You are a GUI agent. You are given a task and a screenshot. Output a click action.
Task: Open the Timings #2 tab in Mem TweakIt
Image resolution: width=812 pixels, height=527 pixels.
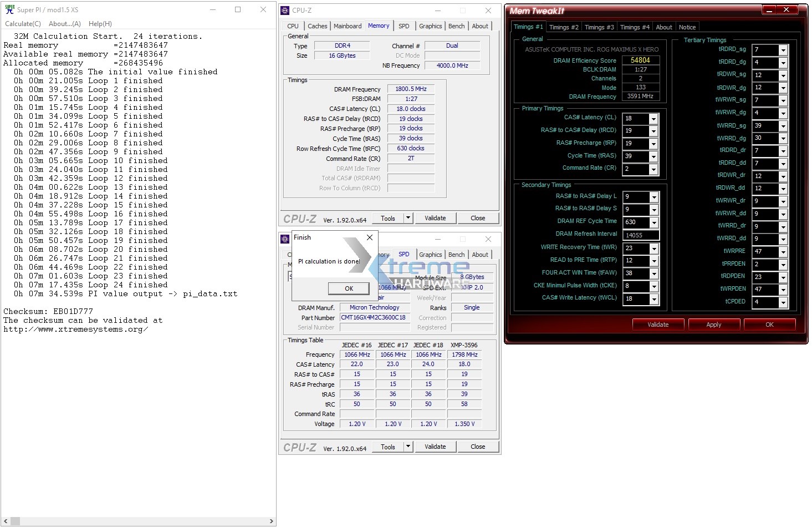click(x=564, y=27)
